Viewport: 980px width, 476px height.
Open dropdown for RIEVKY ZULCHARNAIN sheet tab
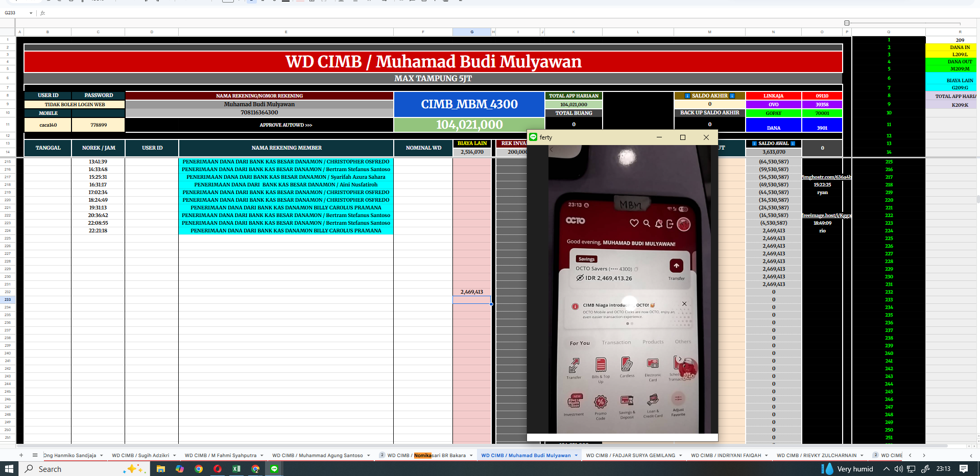862,456
